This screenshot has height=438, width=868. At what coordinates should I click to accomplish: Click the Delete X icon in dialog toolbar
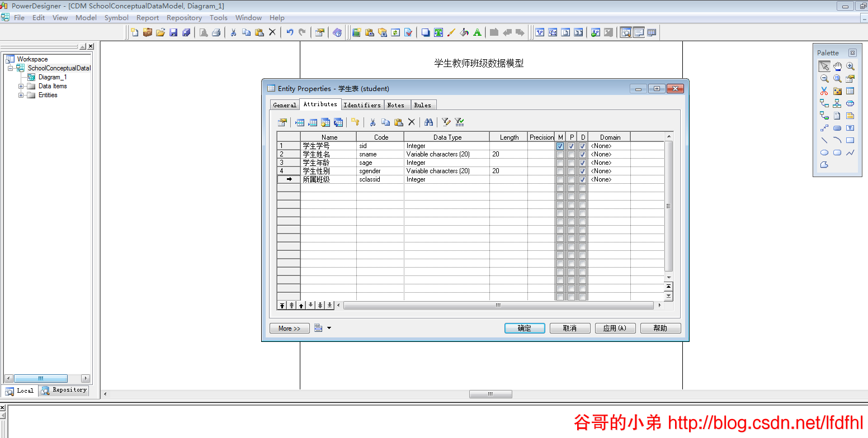(412, 122)
